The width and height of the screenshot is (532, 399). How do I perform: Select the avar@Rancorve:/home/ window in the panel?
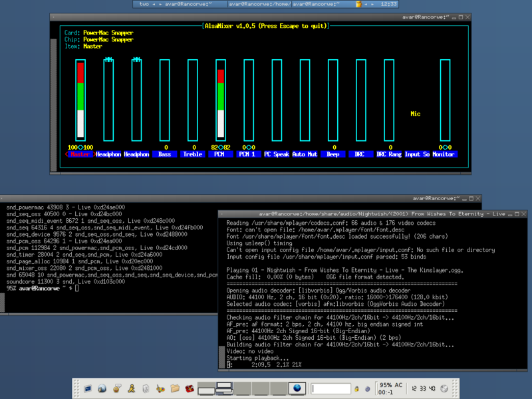coord(258,5)
